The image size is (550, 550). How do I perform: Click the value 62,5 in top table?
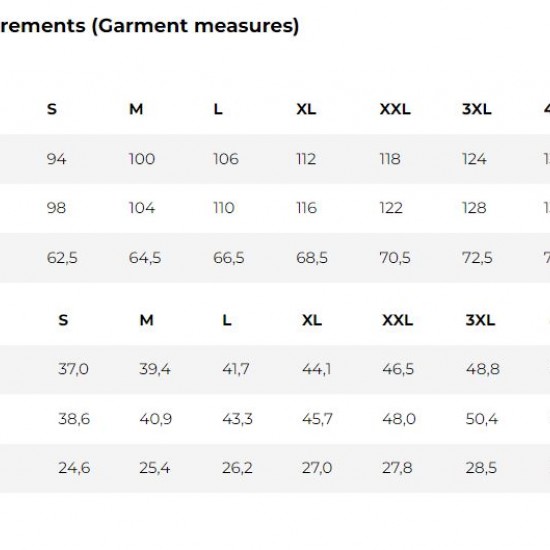(x=62, y=258)
